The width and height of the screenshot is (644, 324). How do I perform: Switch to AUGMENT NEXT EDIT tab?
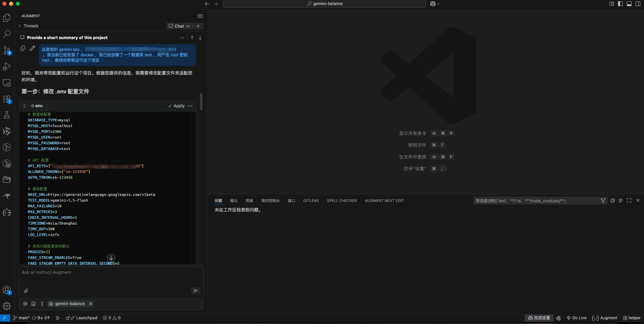tap(384, 201)
